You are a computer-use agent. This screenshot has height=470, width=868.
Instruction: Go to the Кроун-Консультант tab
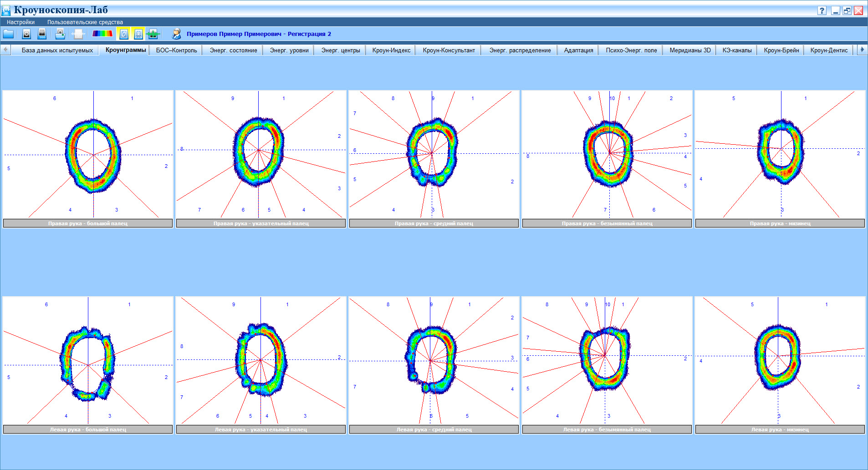click(449, 50)
